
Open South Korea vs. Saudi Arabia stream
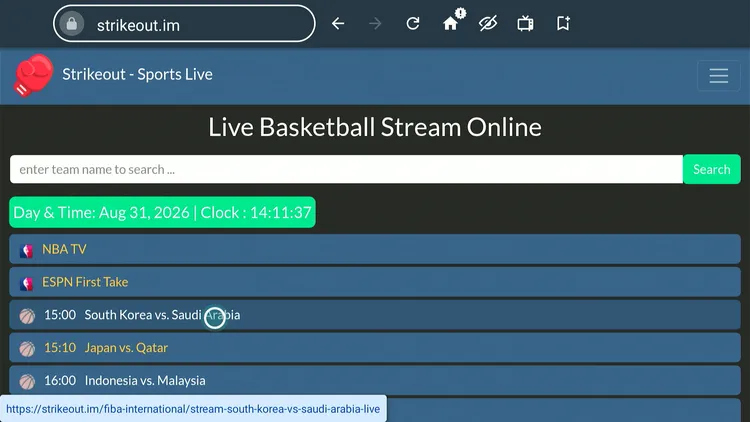pyautogui.click(x=375, y=315)
